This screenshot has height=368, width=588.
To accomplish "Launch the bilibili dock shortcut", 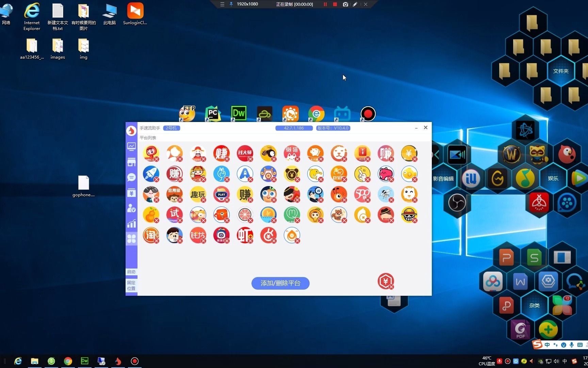I will (342, 114).
